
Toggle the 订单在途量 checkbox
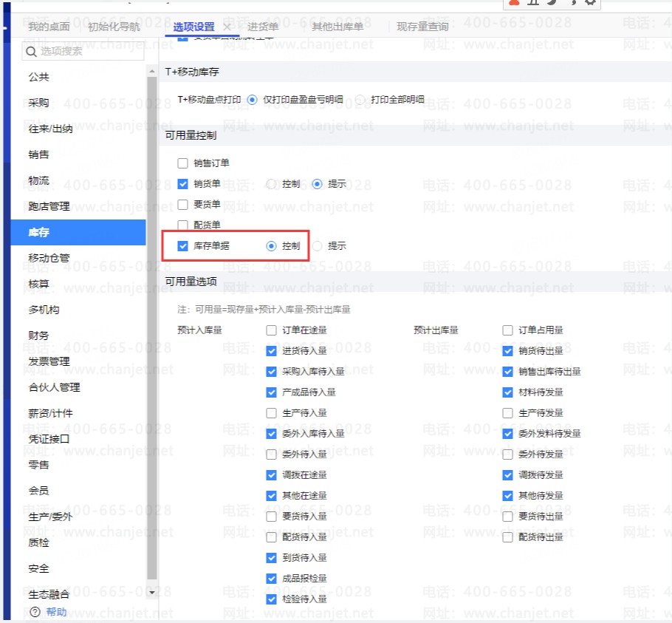point(272,330)
